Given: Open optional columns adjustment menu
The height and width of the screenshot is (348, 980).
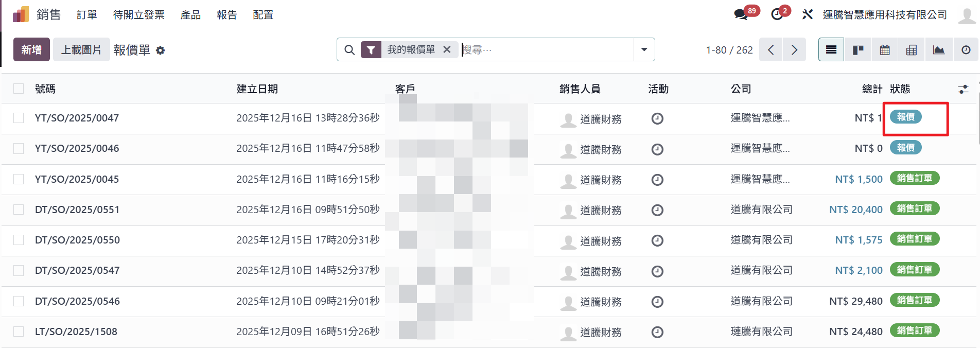Looking at the screenshot, I should (963, 89).
